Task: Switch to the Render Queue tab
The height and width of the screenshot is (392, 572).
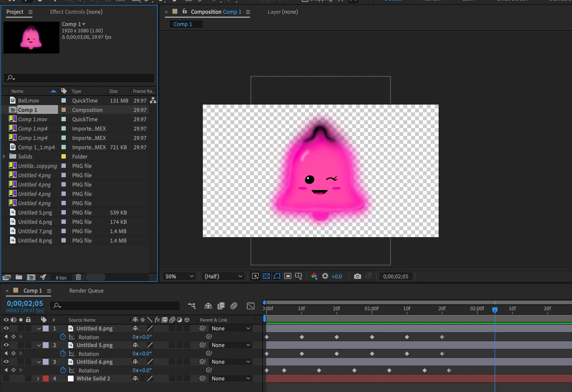Action: tap(86, 290)
